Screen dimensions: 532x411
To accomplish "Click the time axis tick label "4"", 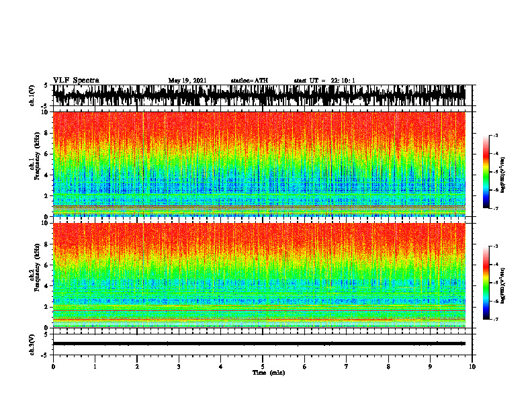I will tap(221, 367).
